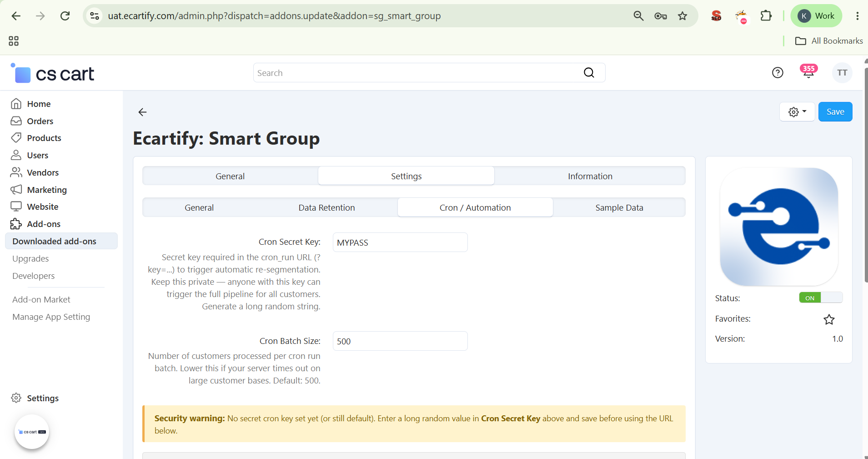Open the Data Retention sub-tab

pyautogui.click(x=326, y=207)
